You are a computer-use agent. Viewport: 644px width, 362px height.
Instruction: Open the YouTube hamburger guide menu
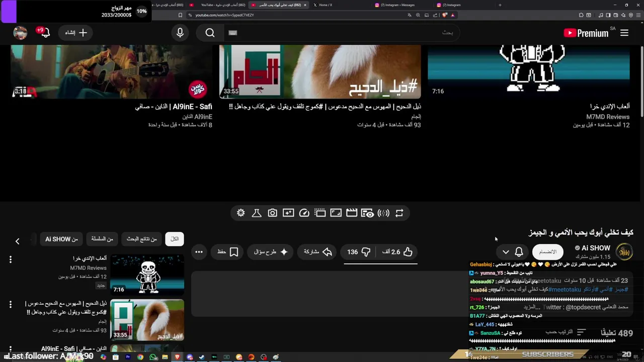point(624,33)
